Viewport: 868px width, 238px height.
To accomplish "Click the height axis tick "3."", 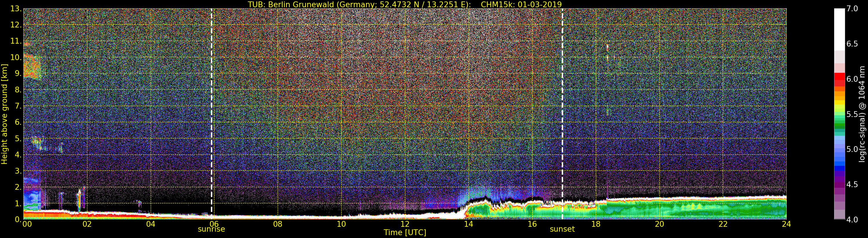I will pyautogui.click(x=18, y=171).
